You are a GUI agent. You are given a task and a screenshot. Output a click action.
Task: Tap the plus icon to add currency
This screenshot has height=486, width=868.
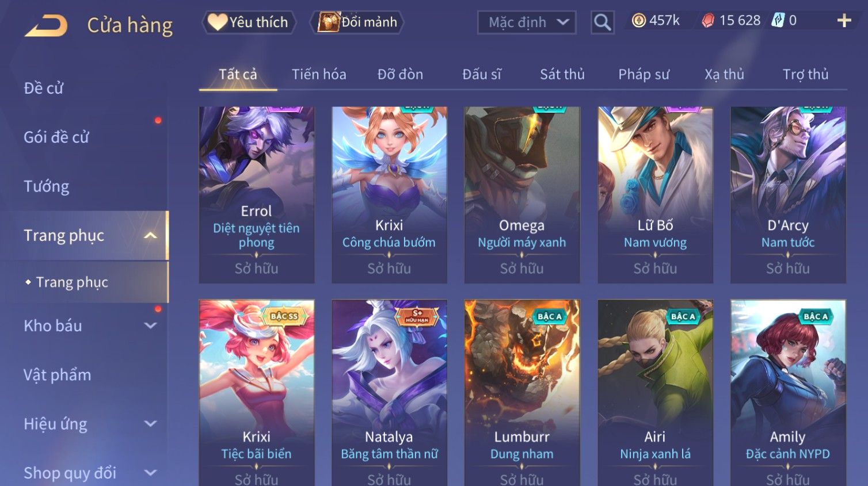tap(844, 21)
